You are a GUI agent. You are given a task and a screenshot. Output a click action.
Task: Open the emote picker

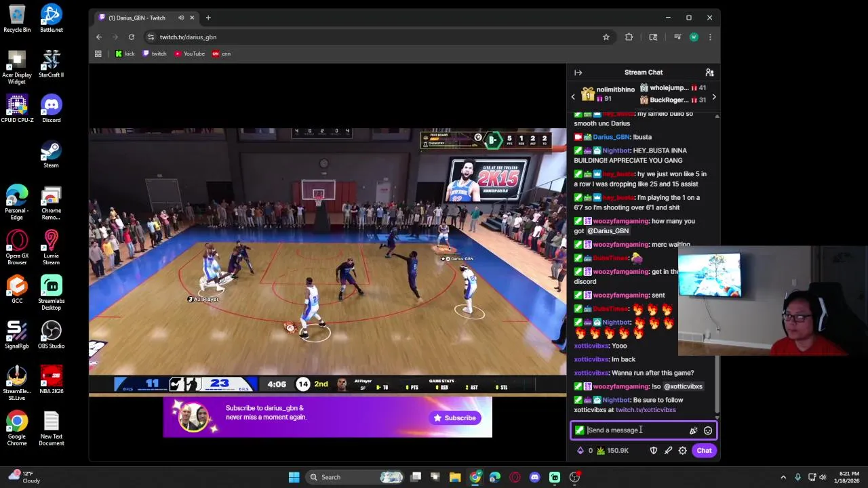pyautogui.click(x=708, y=430)
